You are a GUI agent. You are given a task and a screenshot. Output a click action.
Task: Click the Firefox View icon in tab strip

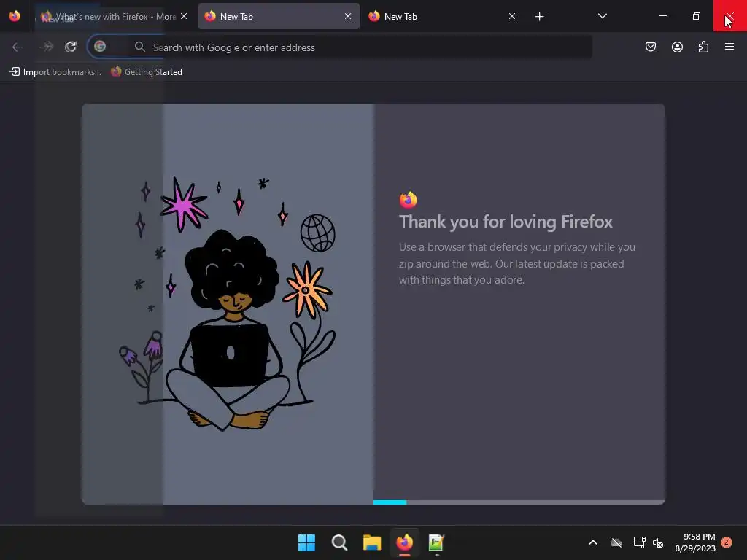pyautogui.click(x=15, y=16)
